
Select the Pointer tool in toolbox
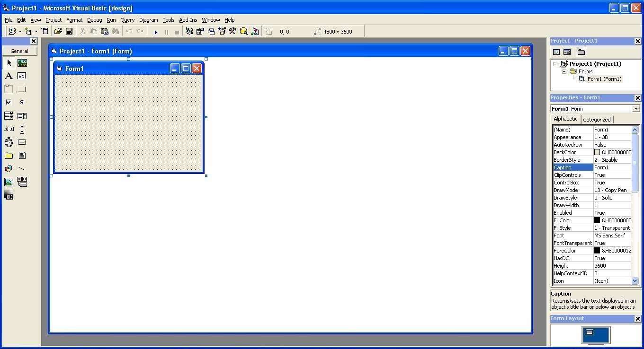(9, 63)
